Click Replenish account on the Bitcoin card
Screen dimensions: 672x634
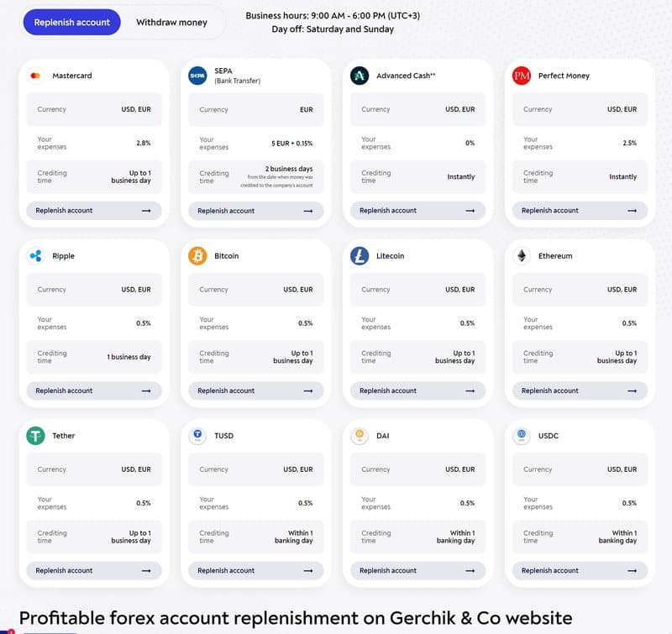tap(255, 390)
